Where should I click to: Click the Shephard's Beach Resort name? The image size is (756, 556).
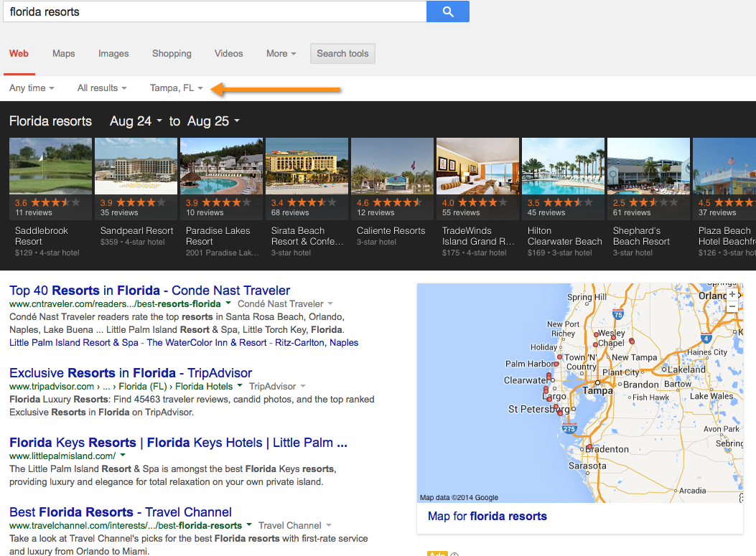641,236
